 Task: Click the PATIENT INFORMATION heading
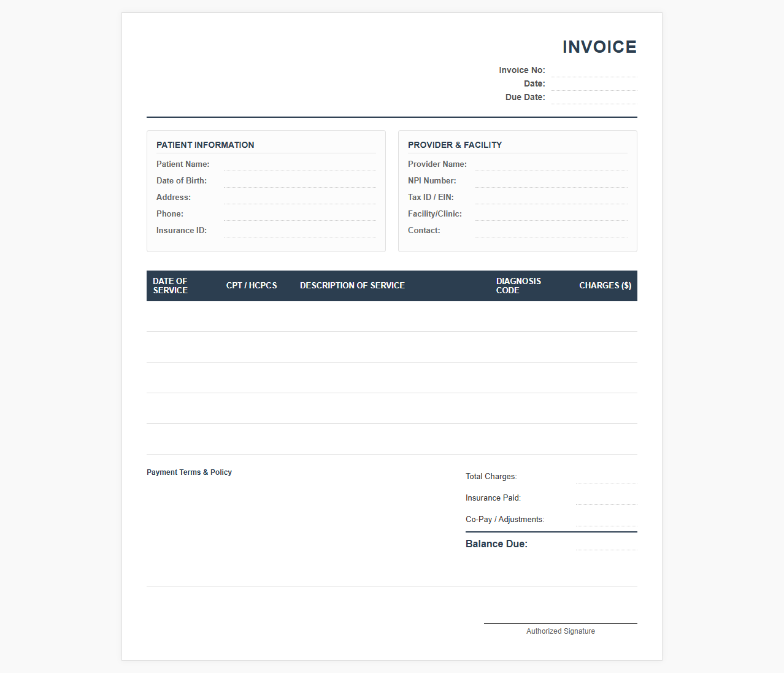point(205,145)
